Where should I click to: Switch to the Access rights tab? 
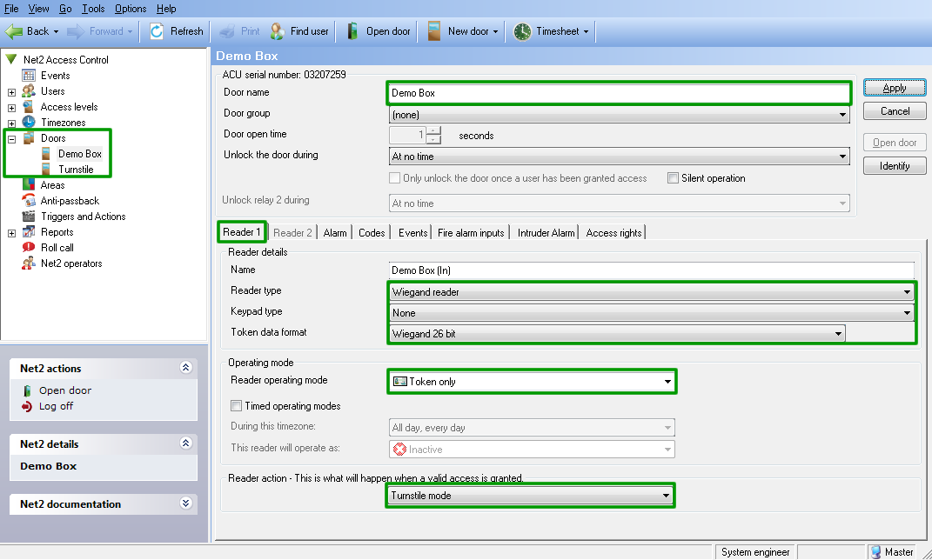614,233
